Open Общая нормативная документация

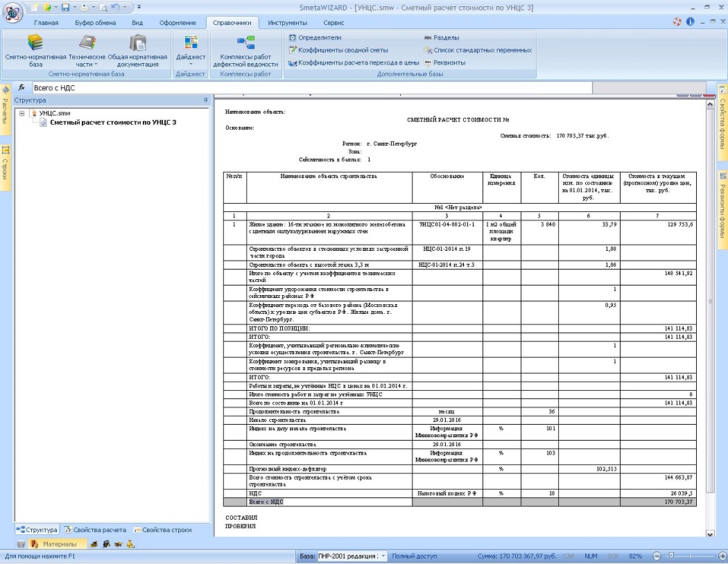[137, 51]
